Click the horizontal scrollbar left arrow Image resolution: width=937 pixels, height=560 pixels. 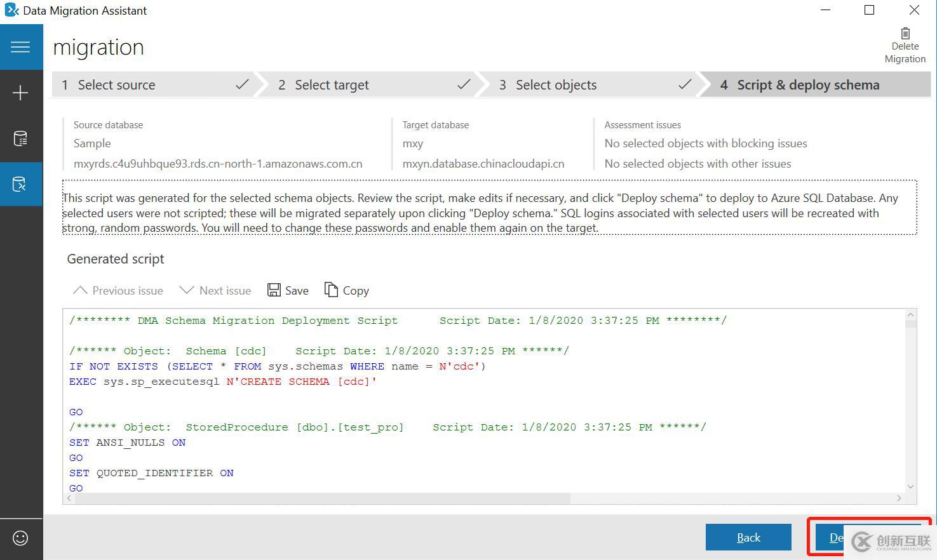69,498
